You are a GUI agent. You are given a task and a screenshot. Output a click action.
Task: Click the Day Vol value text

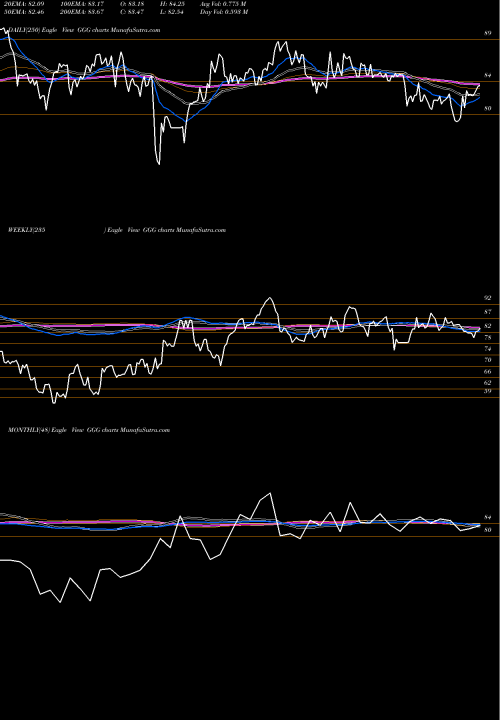click(224, 12)
